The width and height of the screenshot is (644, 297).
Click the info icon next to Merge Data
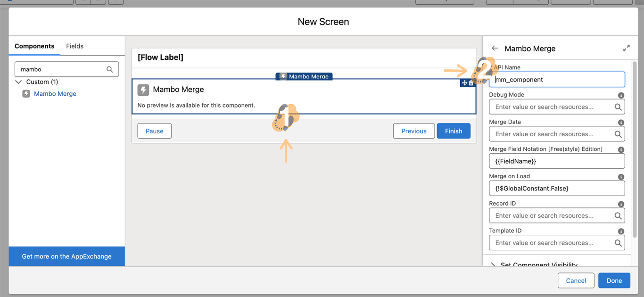coord(621,123)
